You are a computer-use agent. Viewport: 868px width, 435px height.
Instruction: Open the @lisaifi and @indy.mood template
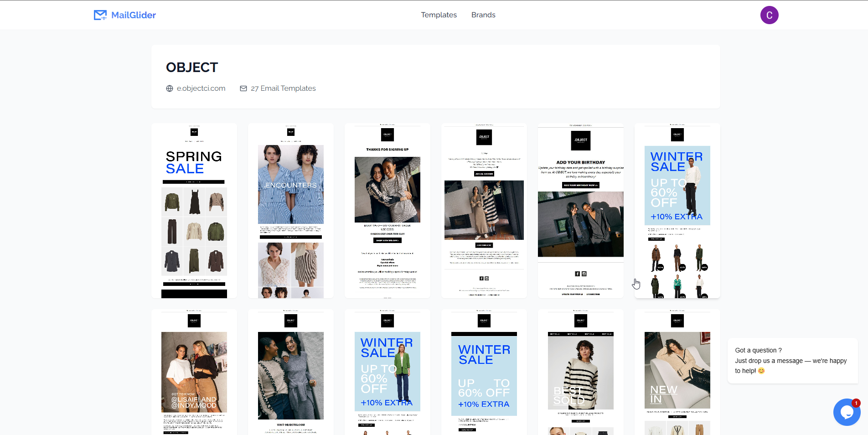(194, 372)
